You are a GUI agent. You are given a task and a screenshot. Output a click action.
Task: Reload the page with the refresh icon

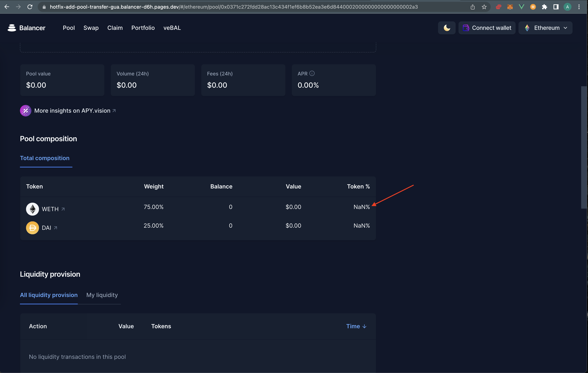pyautogui.click(x=30, y=7)
